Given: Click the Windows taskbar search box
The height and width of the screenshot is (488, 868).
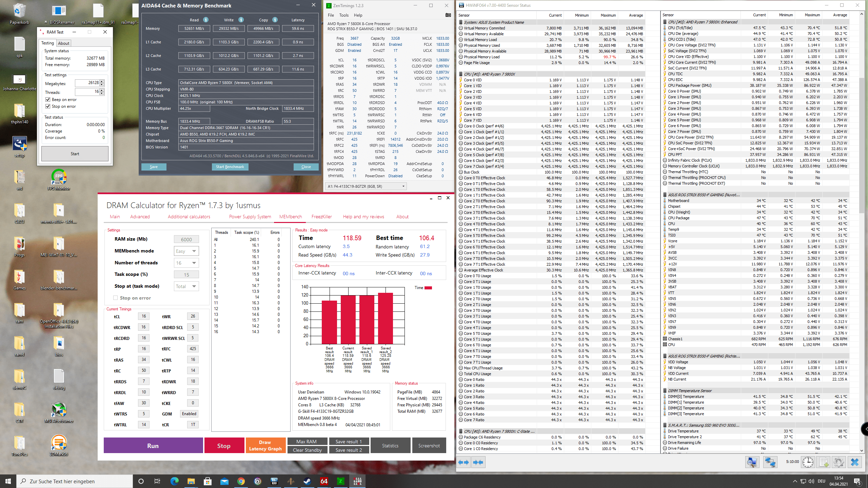Looking at the screenshot, I should tap(75, 481).
